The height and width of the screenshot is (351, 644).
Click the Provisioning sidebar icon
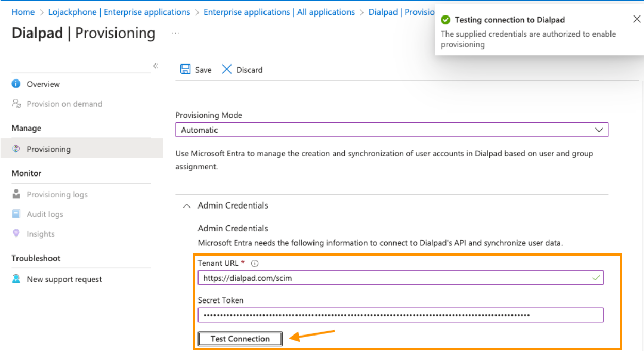[16, 149]
